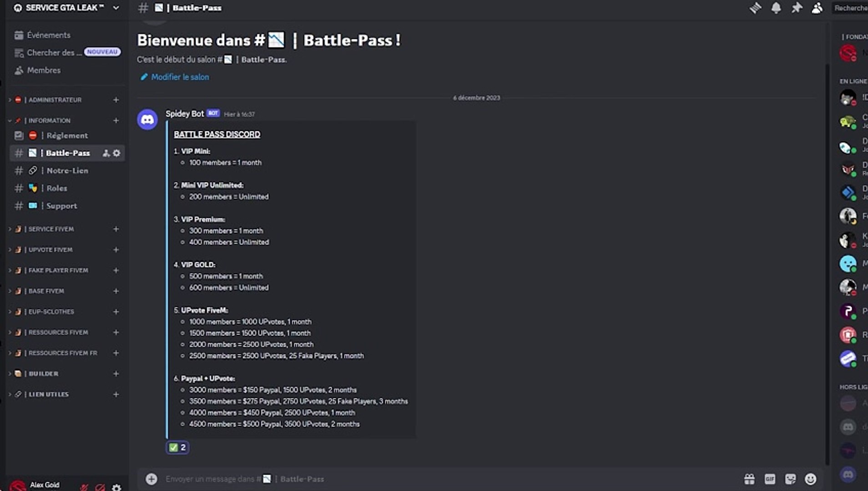868x491 pixels.
Task: Switch to the Roles channel
Action: [67, 188]
